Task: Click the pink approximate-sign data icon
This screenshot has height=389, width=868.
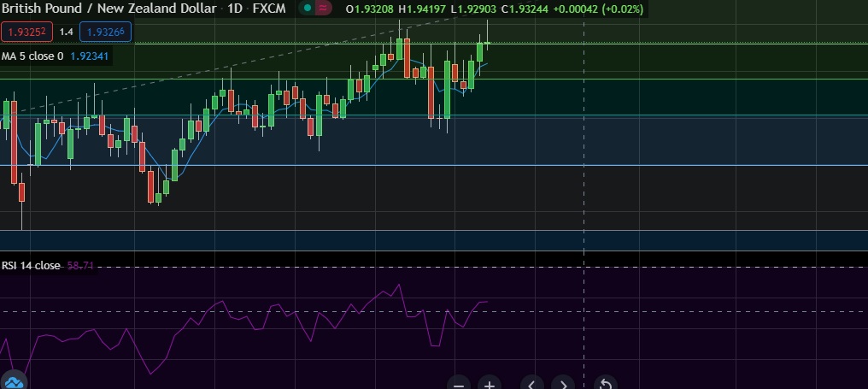Action: pyautogui.click(x=323, y=9)
